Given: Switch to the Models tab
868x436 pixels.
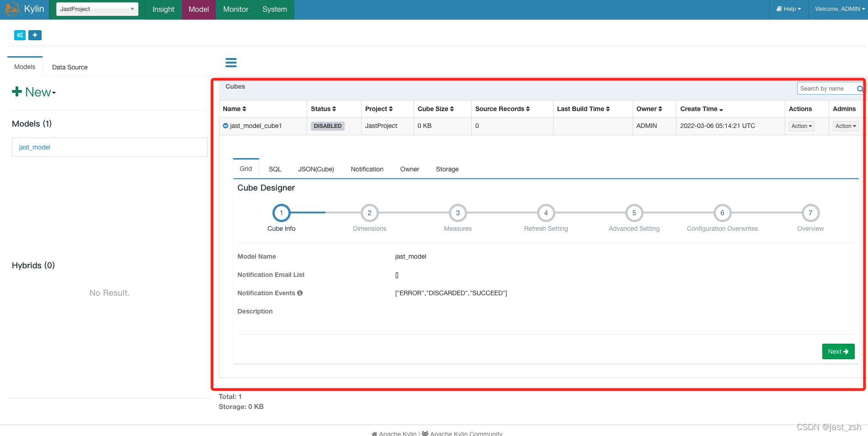Looking at the screenshot, I should tap(25, 67).
